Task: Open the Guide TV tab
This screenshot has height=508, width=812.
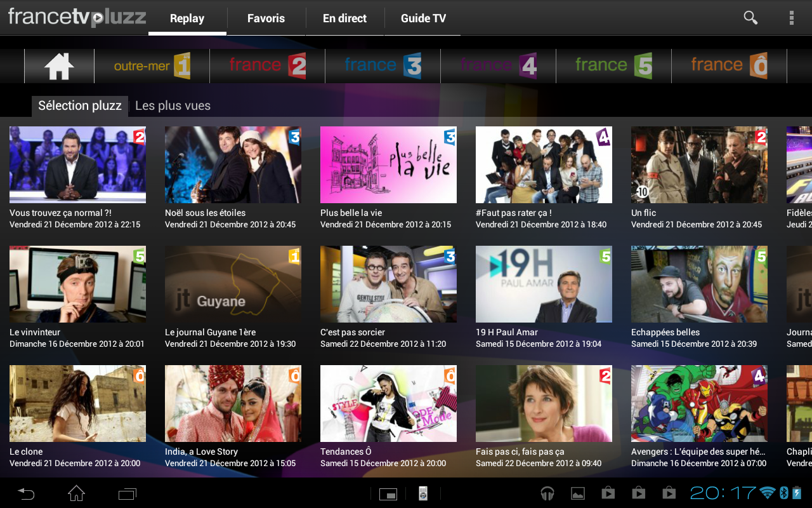Action: tap(423, 18)
